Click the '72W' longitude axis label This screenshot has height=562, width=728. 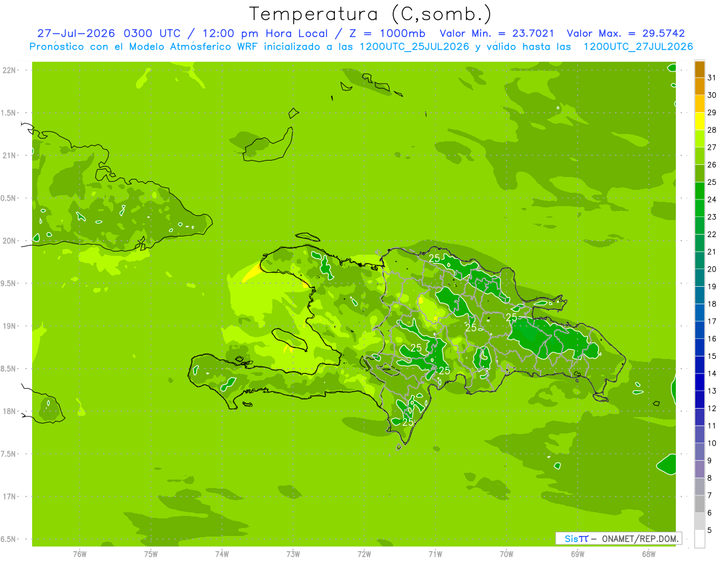coord(364,554)
